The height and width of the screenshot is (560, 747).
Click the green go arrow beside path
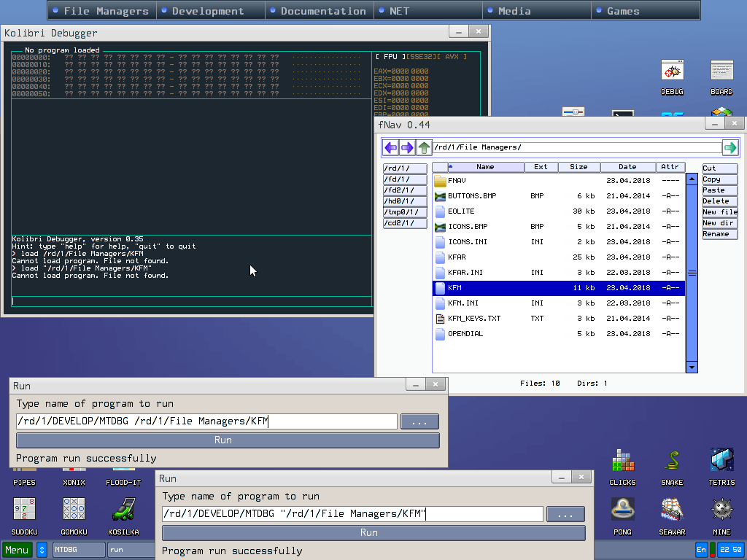729,148
